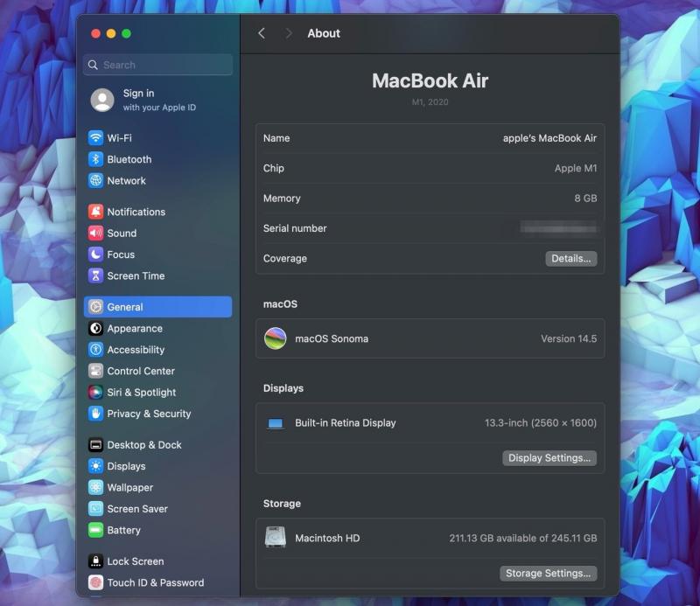Select Privacy & Security label in sidebar

149,414
